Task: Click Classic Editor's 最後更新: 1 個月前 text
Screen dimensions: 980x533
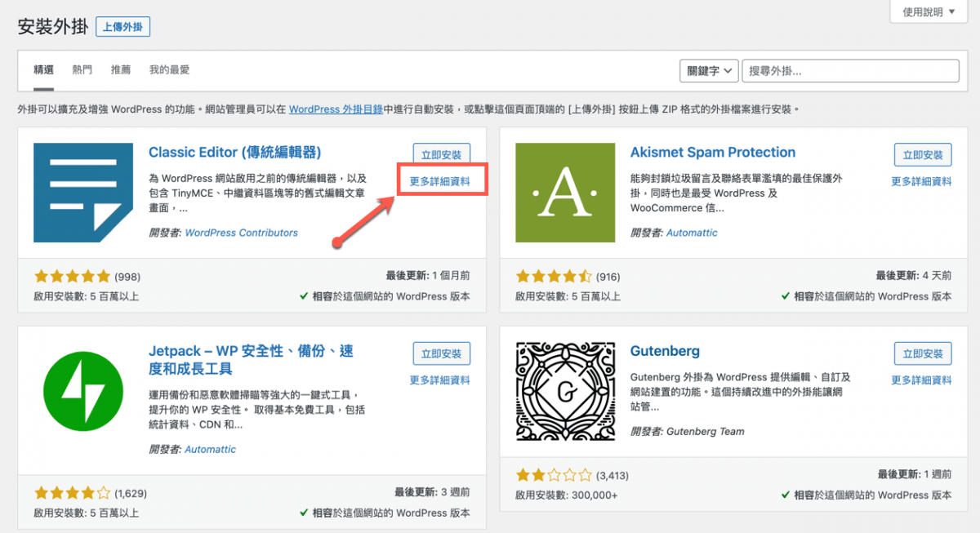Action: [x=428, y=277]
